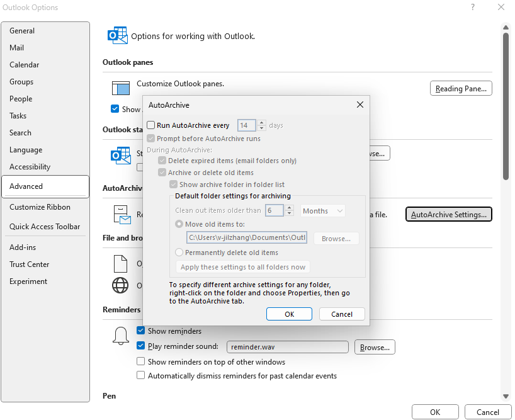Switch to the Groups category
515x420 pixels.
(x=45, y=82)
